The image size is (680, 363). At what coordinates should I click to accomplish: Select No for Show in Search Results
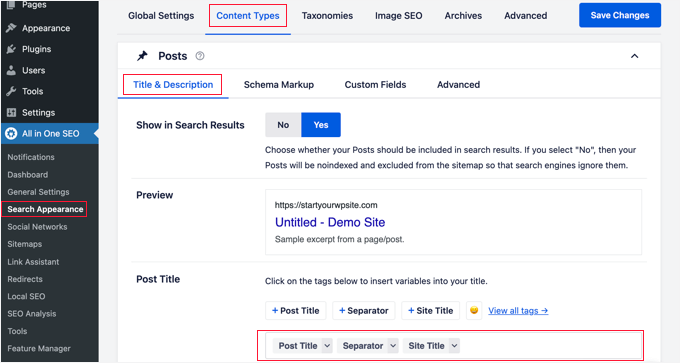tap(283, 125)
